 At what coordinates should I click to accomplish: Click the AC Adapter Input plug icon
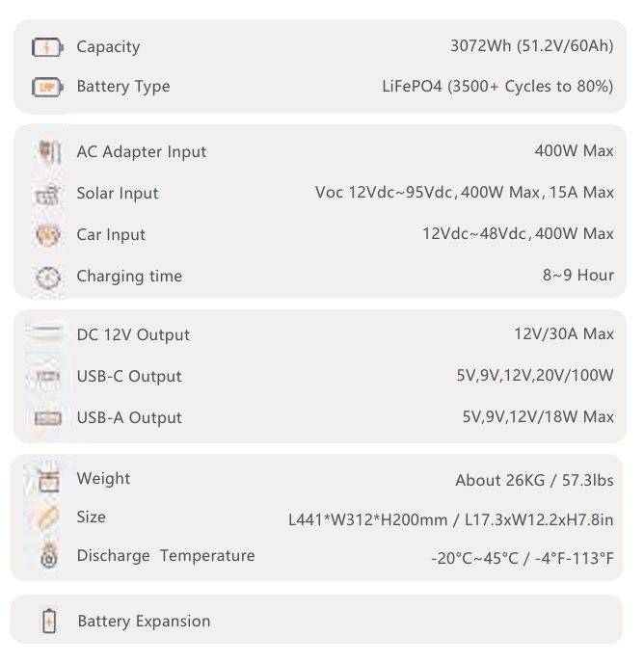(47, 151)
